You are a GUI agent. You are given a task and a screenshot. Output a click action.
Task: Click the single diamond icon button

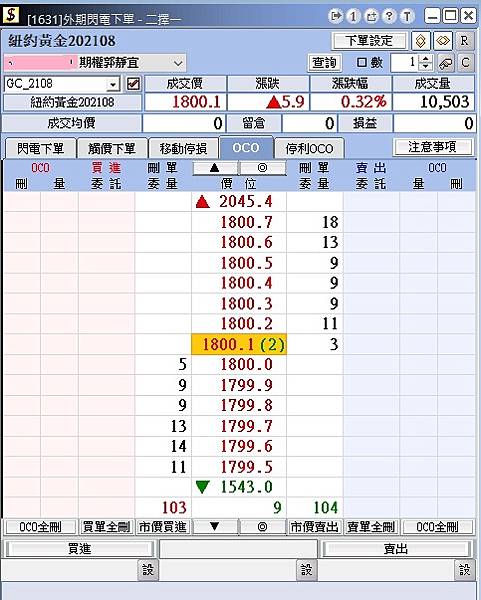click(x=421, y=41)
